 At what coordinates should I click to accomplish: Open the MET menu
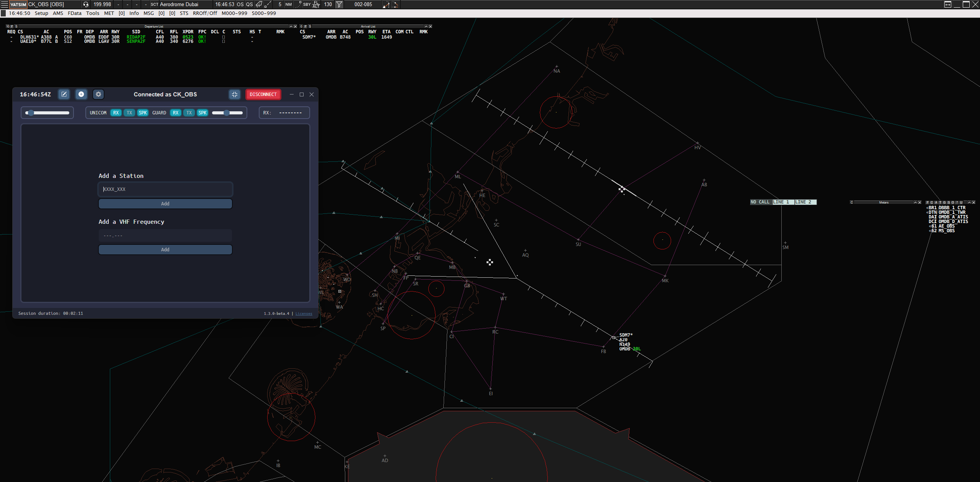(x=109, y=13)
